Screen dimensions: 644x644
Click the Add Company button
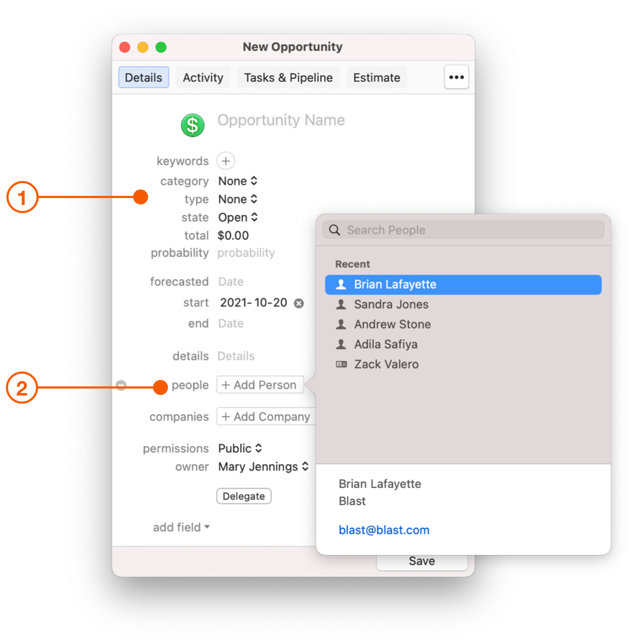(x=266, y=417)
